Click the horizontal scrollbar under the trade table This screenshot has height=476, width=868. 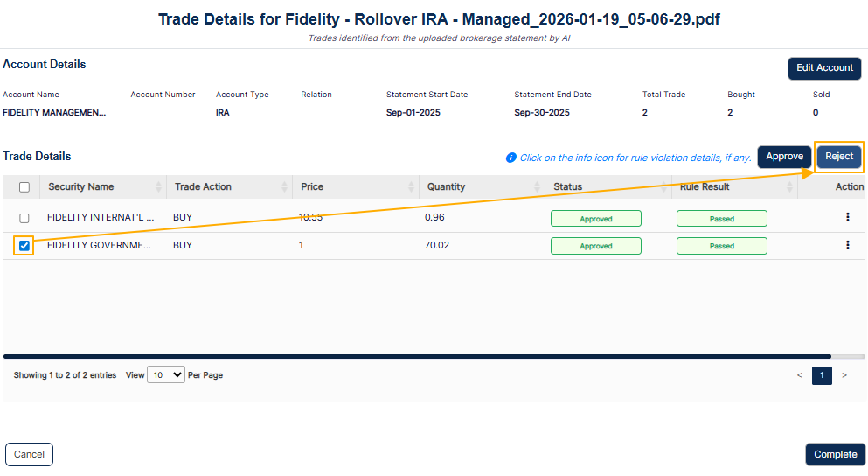417,356
